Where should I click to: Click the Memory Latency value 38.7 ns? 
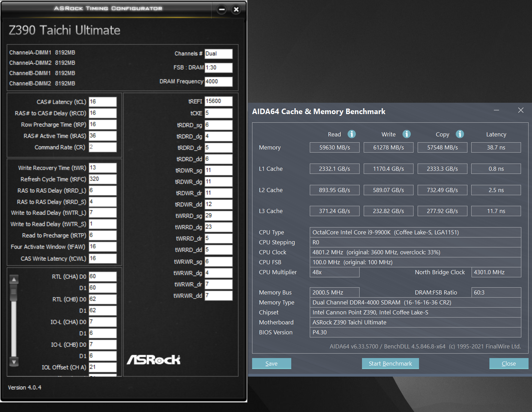pos(496,147)
